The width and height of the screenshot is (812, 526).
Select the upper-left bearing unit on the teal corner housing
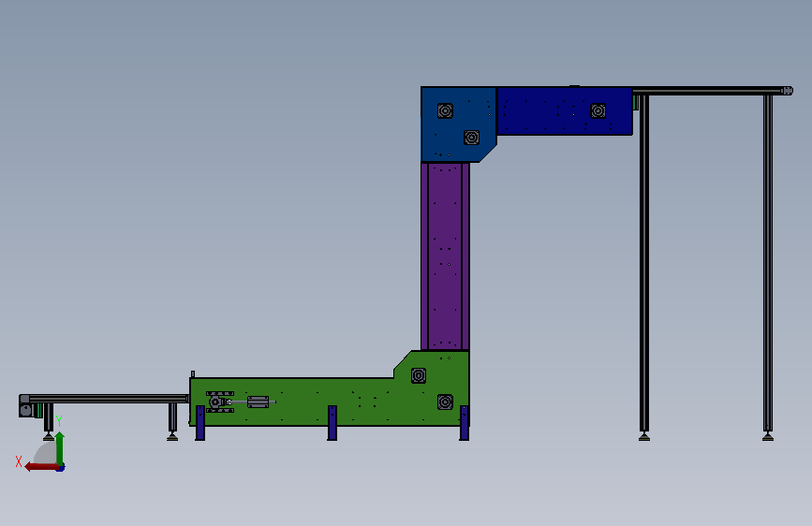pos(445,110)
